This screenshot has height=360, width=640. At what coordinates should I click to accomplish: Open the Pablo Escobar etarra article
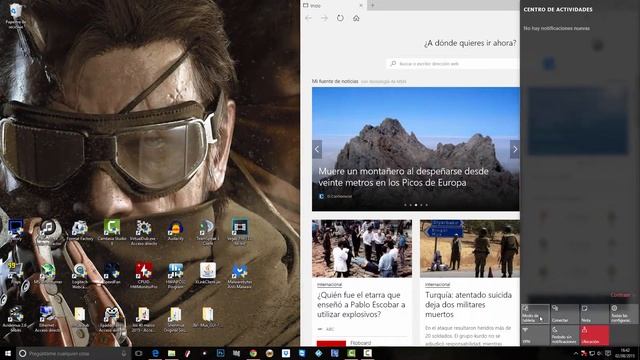(361, 304)
